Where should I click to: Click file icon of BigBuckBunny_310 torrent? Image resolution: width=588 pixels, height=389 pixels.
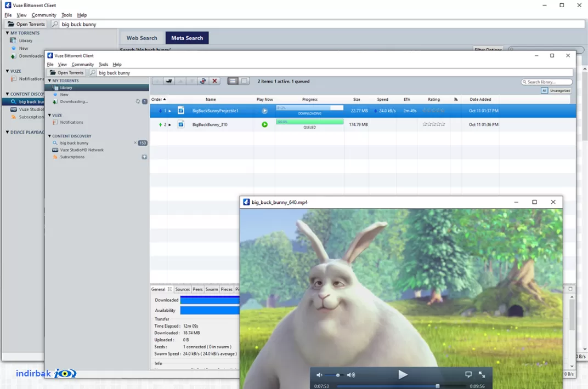[181, 124]
